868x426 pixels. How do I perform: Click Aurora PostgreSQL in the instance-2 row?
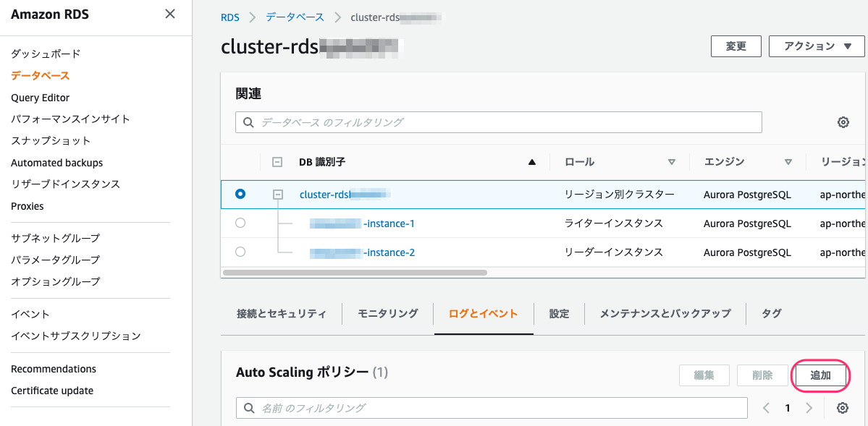[747, 252]
